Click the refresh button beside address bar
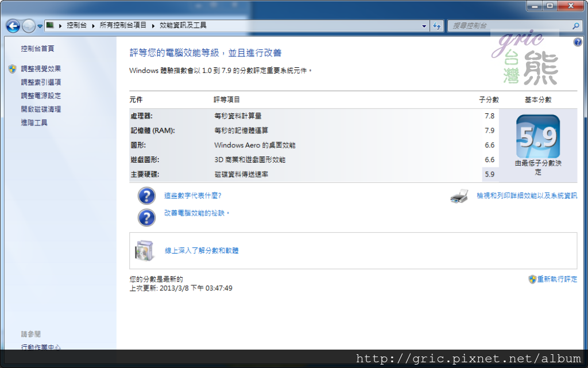The image size is (588, 368). pyautogui.click(x=437, y=26)
